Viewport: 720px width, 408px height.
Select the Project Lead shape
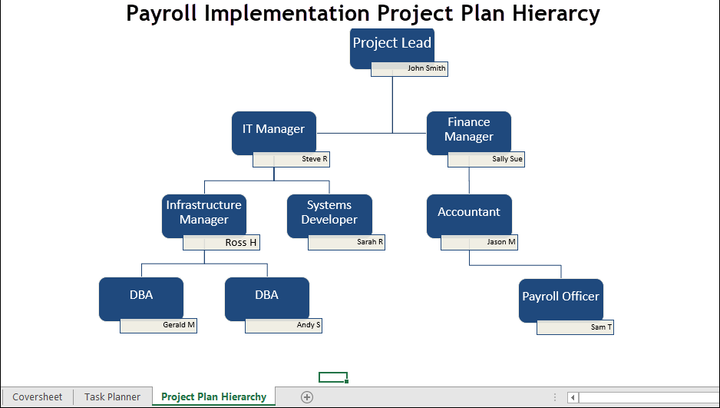392,45
